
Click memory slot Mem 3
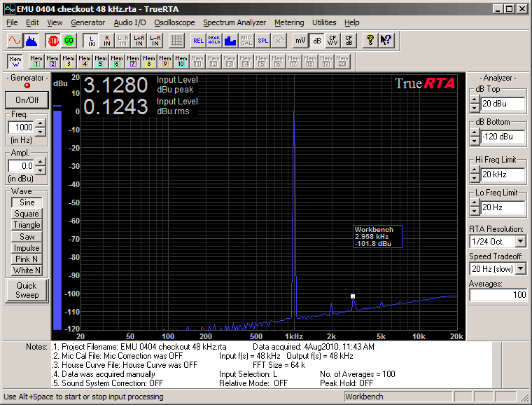[69, 61]
